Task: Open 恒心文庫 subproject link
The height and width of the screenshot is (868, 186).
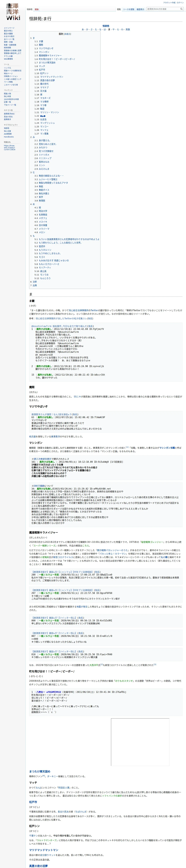Action: 7,131
